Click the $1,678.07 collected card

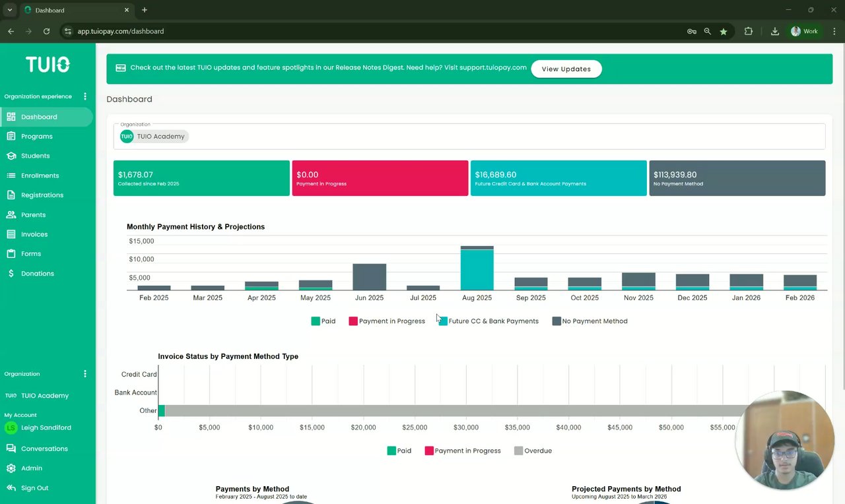pos(201,178)
